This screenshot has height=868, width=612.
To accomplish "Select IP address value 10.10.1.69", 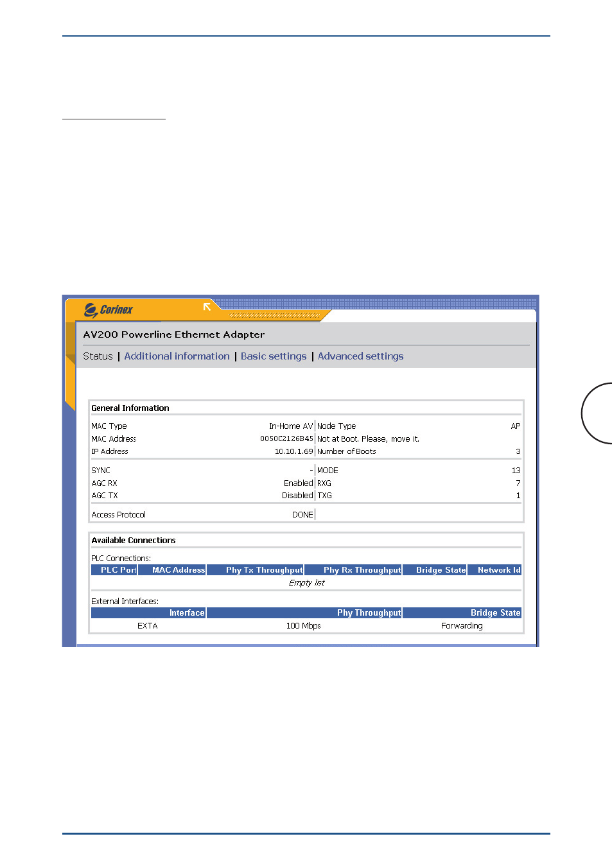I will click(294, 451).
